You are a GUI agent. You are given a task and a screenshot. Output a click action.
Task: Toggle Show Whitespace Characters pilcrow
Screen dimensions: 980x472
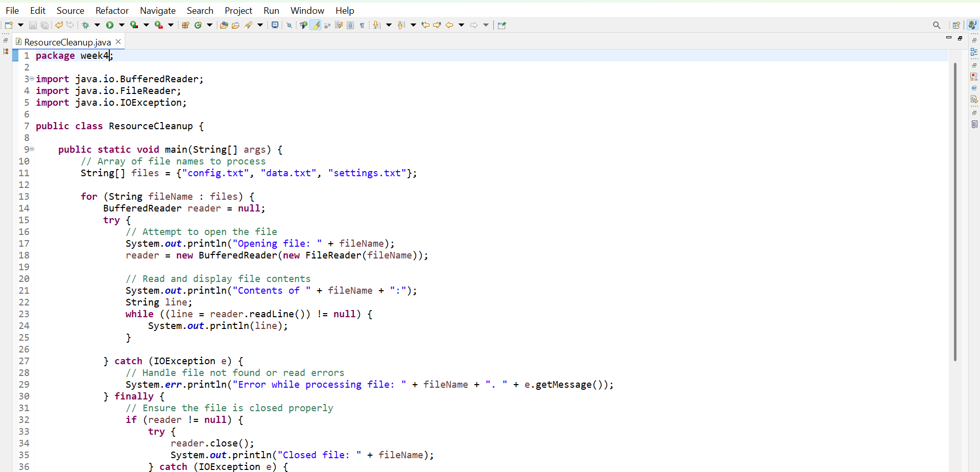362,25
